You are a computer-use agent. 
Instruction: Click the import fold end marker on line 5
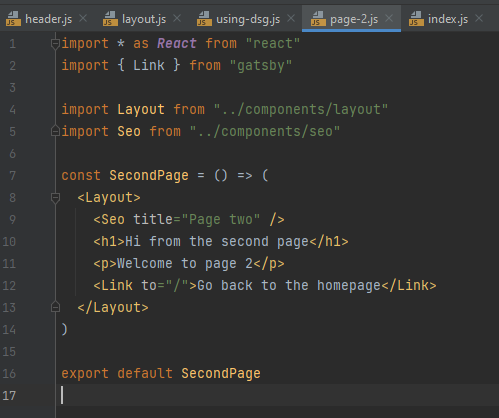click(55, 131)
